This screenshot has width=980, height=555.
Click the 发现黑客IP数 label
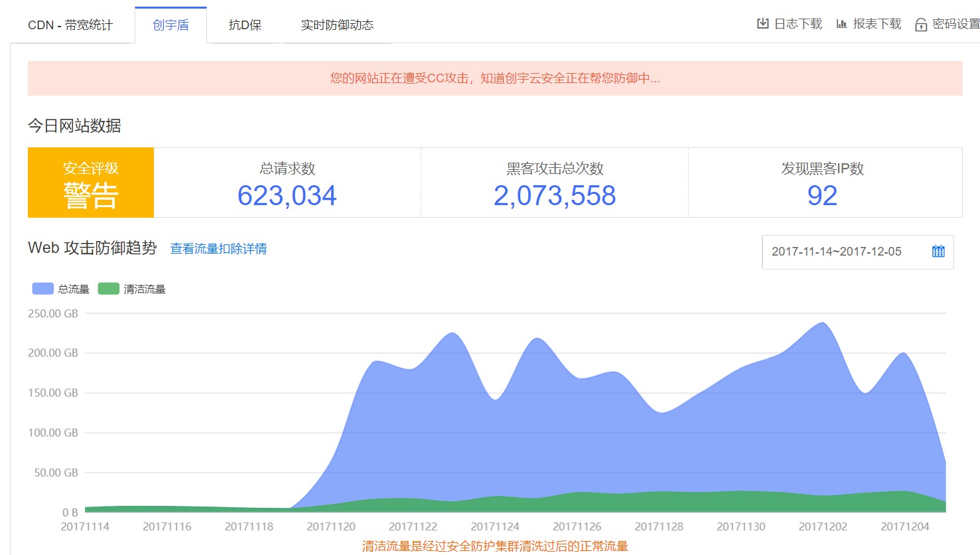[822, 169]
